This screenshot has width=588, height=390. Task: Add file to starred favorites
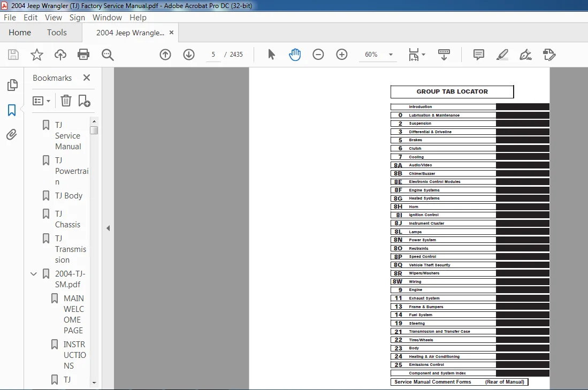pyautogui.click(x=37, y=55)
